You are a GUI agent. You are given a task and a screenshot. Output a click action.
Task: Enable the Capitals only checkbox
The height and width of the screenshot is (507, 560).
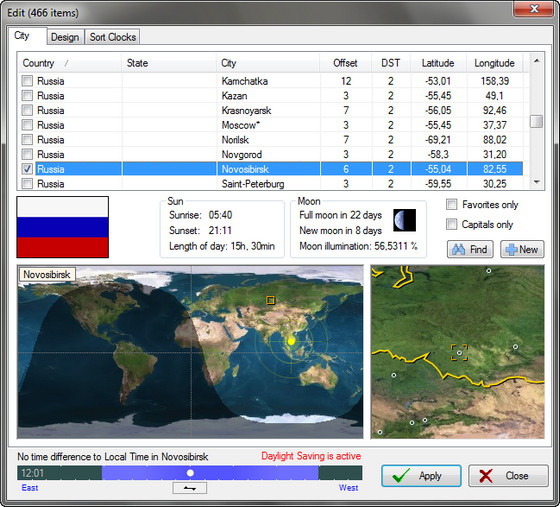[452, 224]
